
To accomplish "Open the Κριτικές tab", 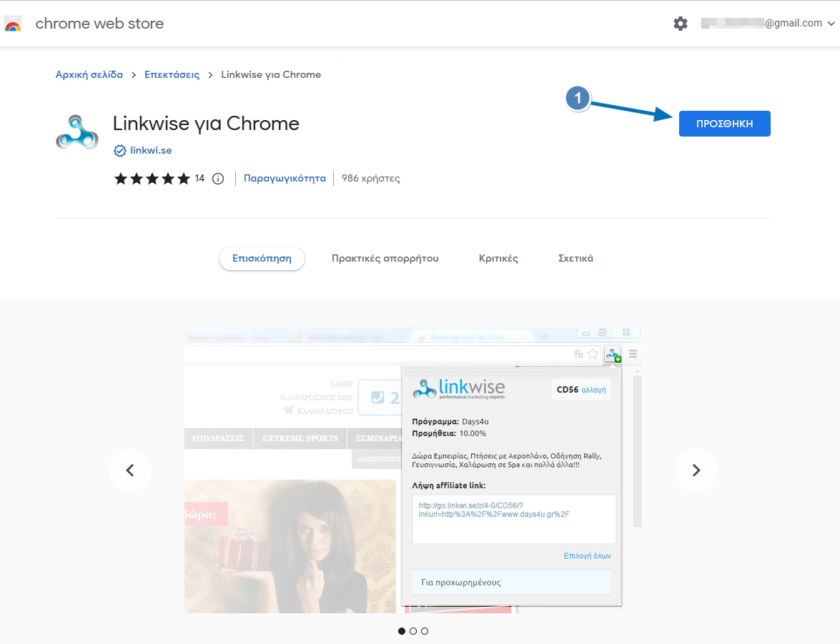I will coord(498,259).
